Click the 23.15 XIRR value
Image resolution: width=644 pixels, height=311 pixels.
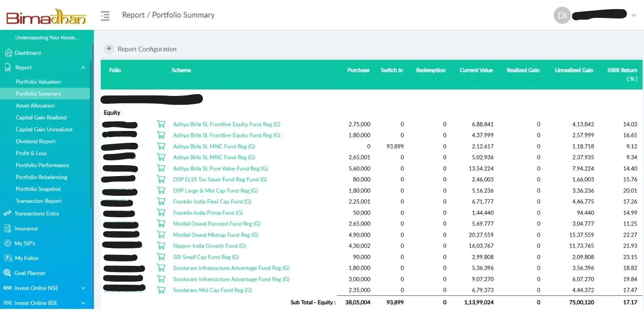click(x=630, y=257)
